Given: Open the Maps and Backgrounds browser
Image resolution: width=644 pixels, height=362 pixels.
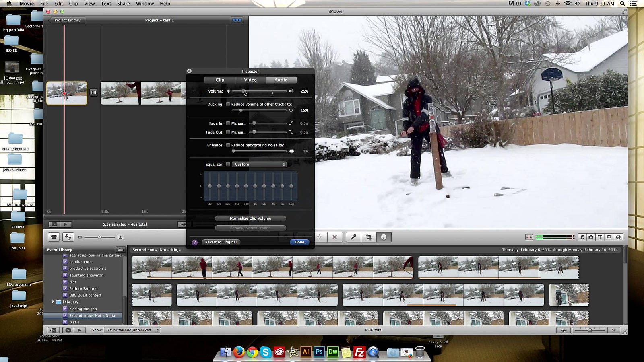Looking at the screenshot, I should pyautogui.click(x=619, y=237).
